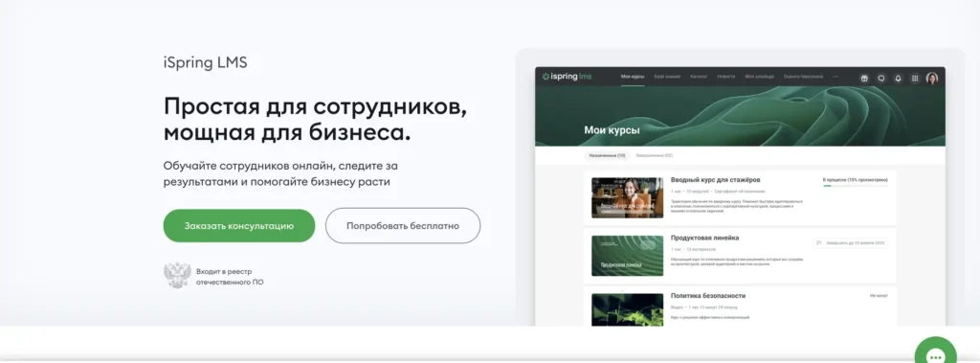
Task: Click the 'Мои курсы' banner title
Action: [612, 130]
